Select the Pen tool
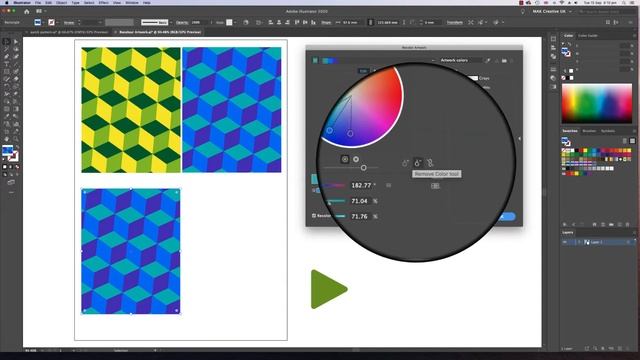 pos(7,57)
